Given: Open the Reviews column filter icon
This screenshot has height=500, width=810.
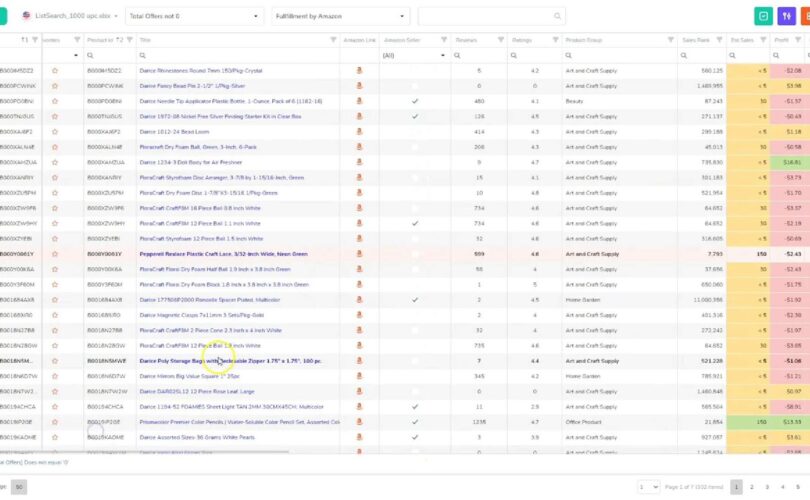Looking at the screenshot, I should pos(501,40).
